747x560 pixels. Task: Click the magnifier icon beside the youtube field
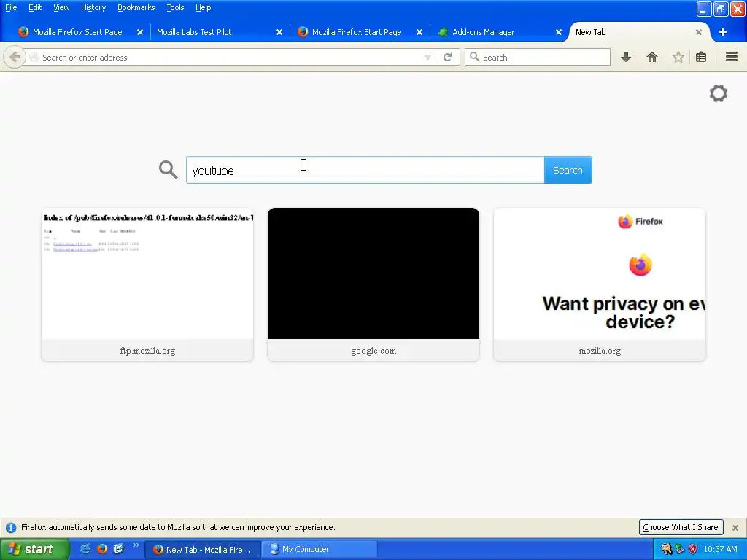click(x=169, y=169)
